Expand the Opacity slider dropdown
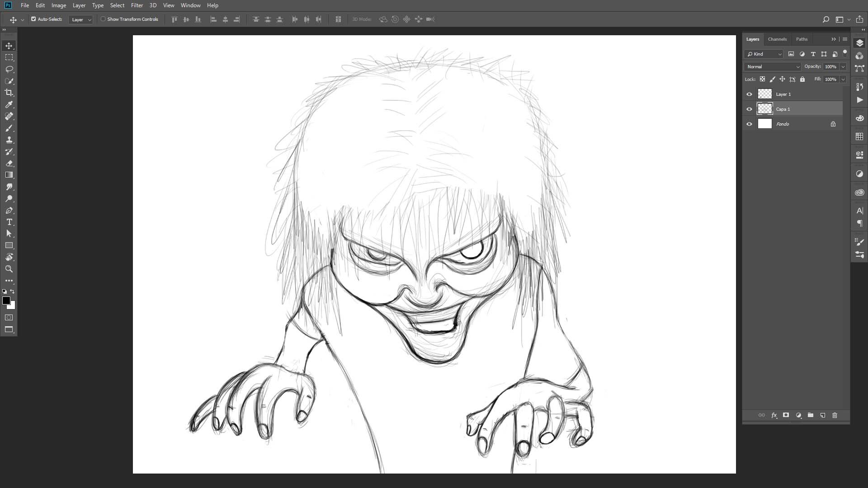868x488 pixels. click(x=843, y=66)
